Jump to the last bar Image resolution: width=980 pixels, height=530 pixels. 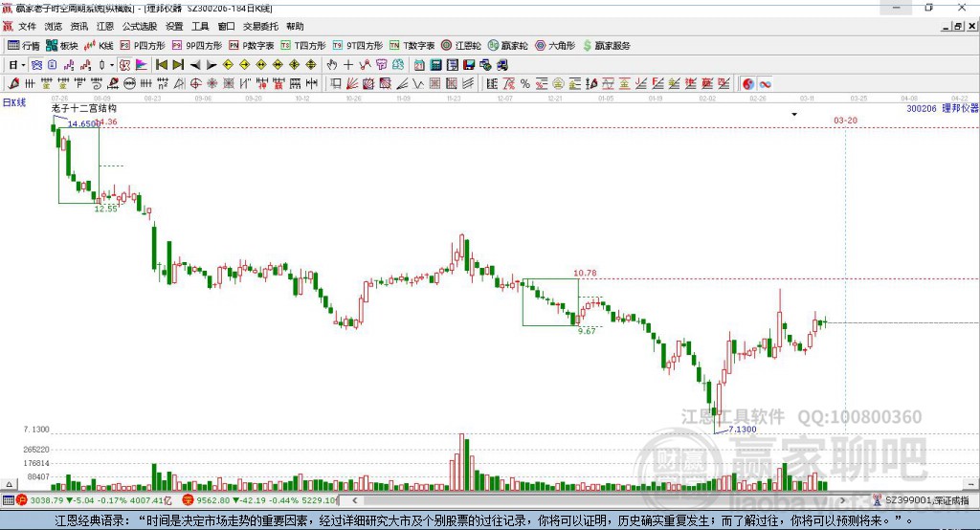[x=178, y=65]
